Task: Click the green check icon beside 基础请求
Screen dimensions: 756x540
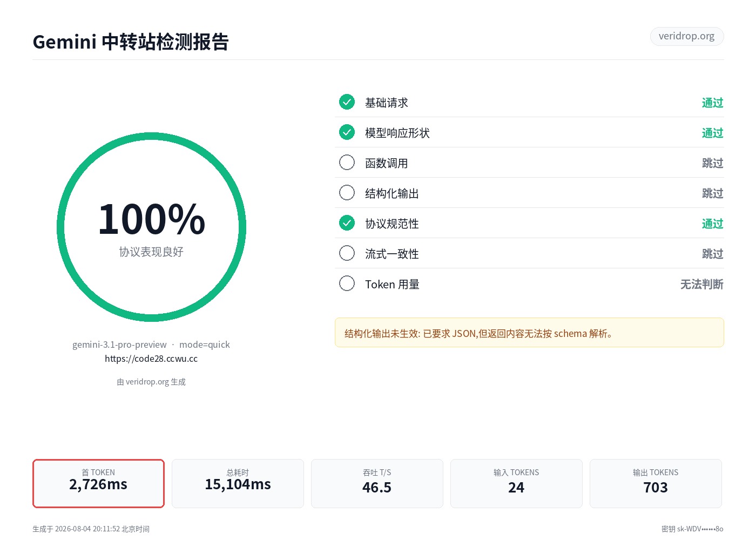Action: [x=347, y=102]
